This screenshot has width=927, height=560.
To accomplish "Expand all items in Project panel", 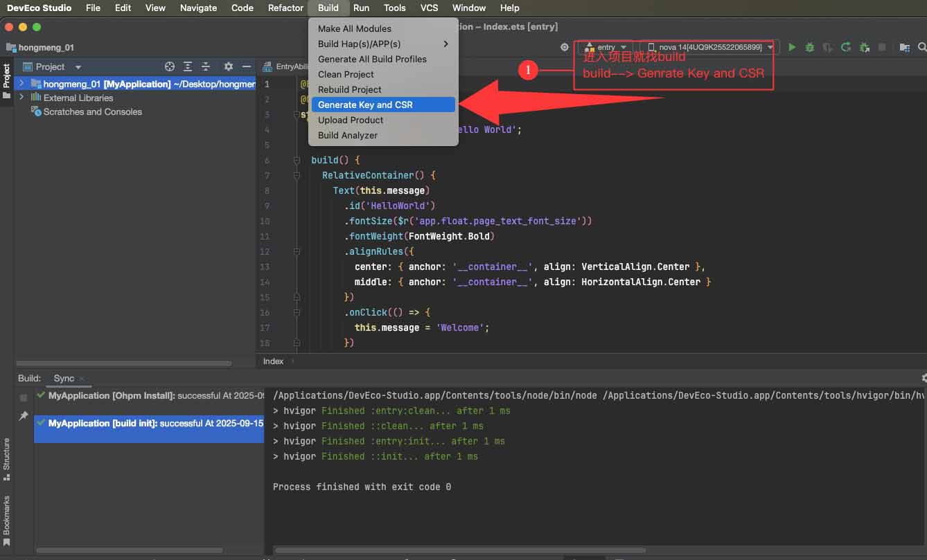I will 188,66.
